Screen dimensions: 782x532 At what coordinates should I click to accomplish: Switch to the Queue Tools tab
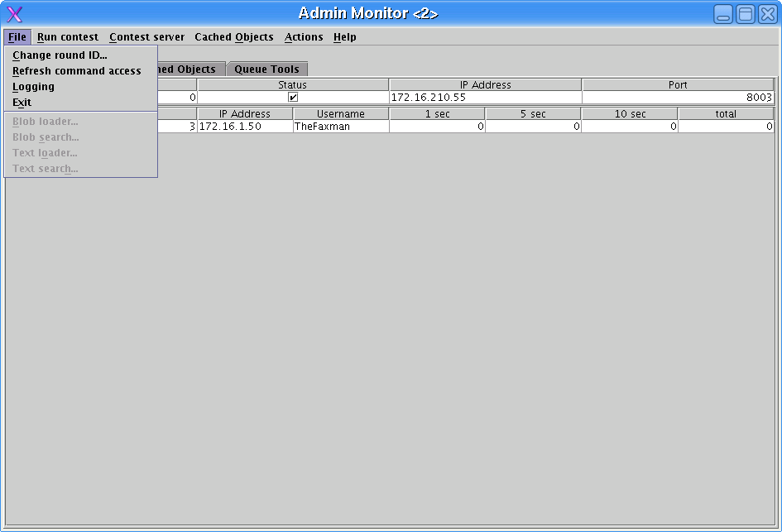tap(266, 69)
